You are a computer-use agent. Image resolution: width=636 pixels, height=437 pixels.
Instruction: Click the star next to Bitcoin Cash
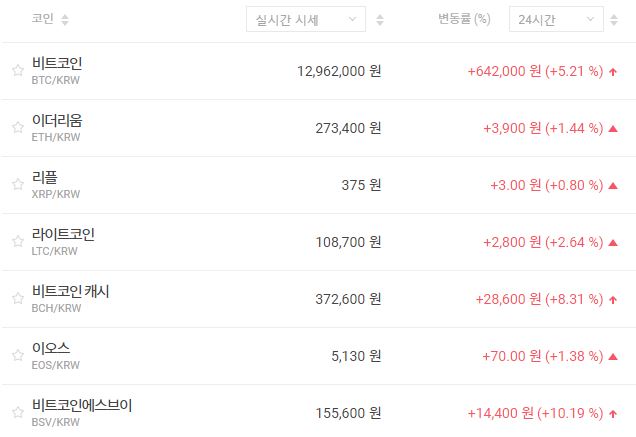point(17,298)
